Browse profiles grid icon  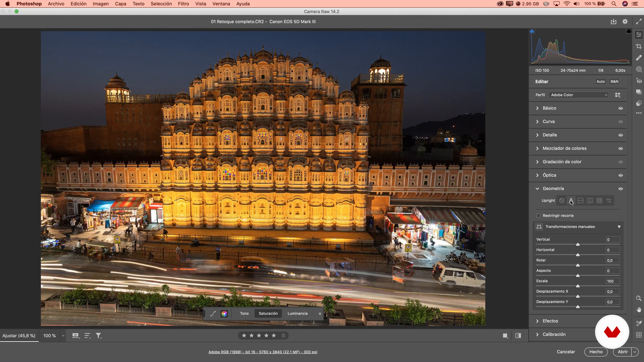coord(618,95)
